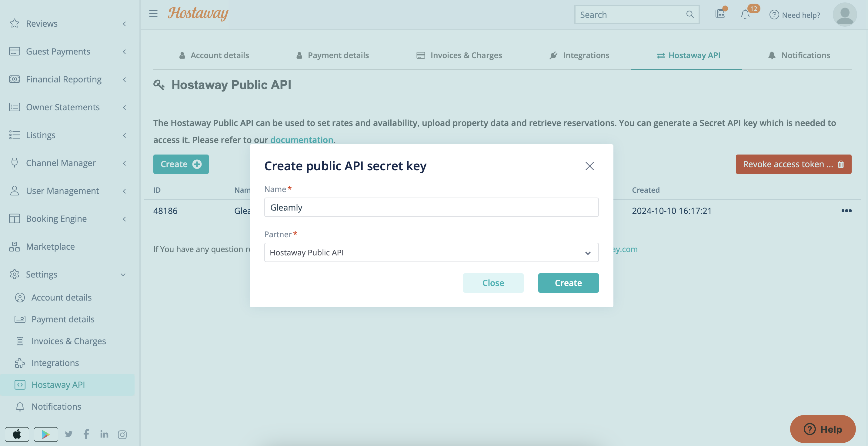Screen dimensions: 868x446
Task: Open the Instagram social icon
Action: click(122, 434)
